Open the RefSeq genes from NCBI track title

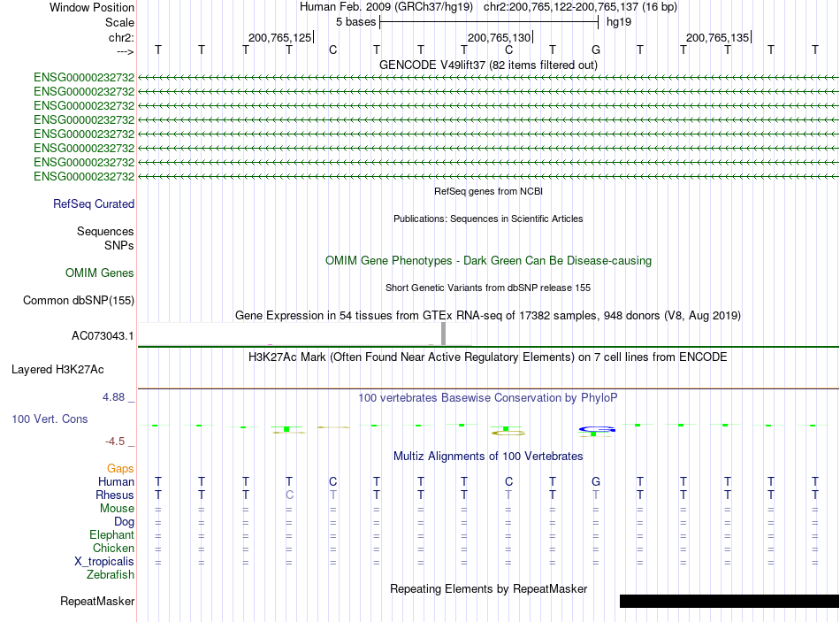pyautogui.click(x=489, y=191)
